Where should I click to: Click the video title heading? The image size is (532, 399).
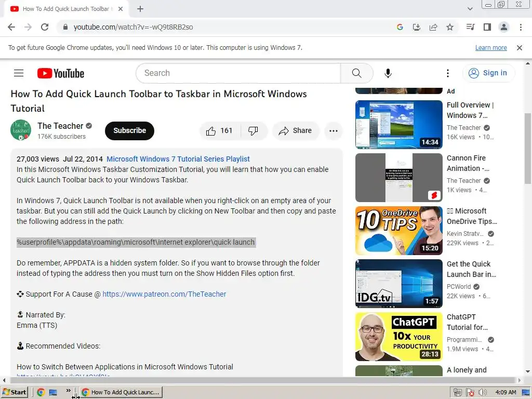(158, 101)
